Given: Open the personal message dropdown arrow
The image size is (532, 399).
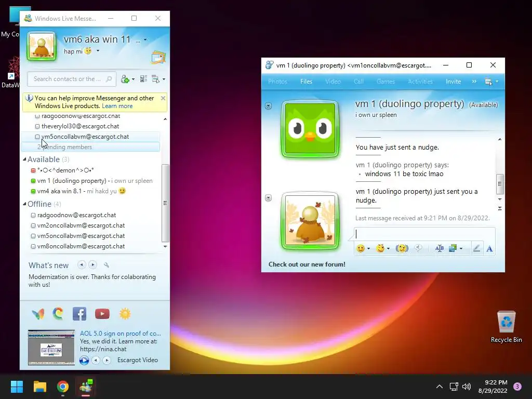Looking at the screenshot, I should (98, 51).
